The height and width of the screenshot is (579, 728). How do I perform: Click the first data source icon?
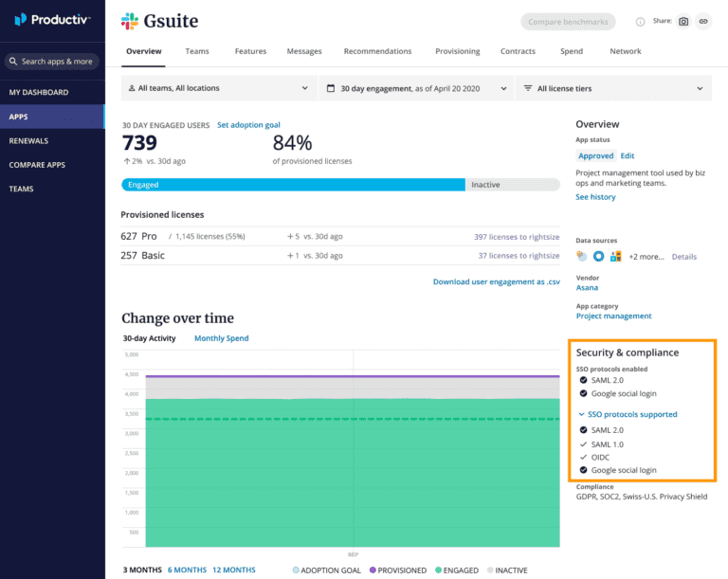(581, 256)
